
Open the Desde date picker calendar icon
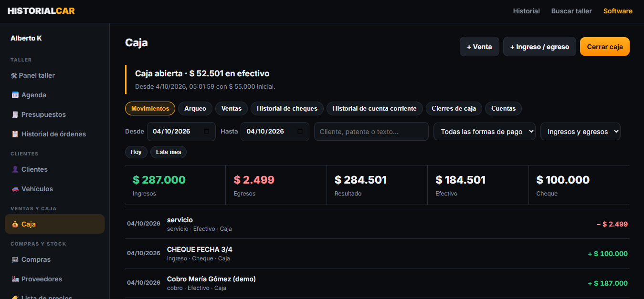click(206, 132)
